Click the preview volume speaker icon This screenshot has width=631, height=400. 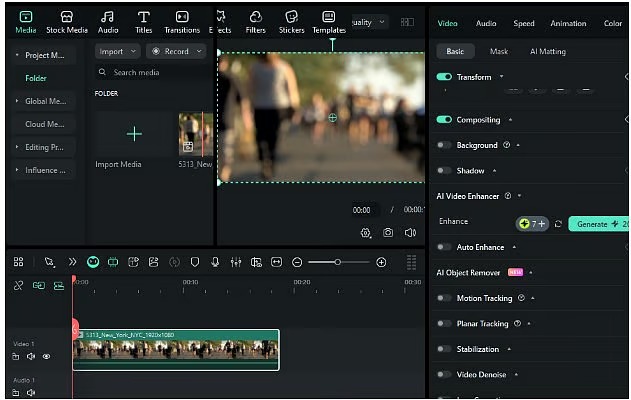pyautogui.click(x=410, y=233)
